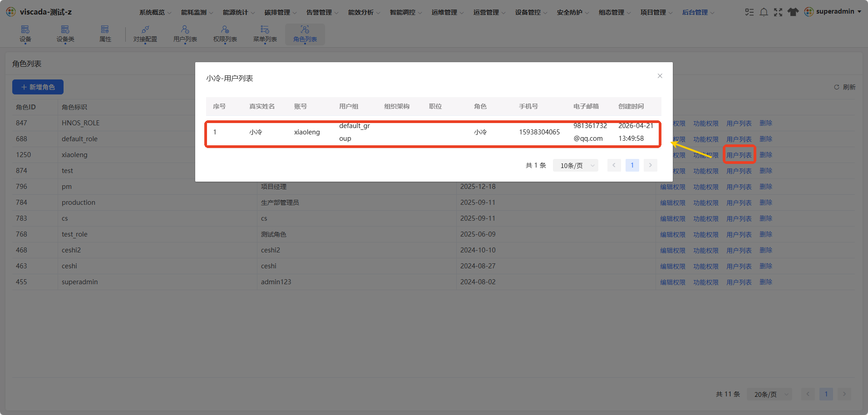The width and height of the screenshot is (868, 415).
Task: Open the notification bell icon
Action: point(764,12)
